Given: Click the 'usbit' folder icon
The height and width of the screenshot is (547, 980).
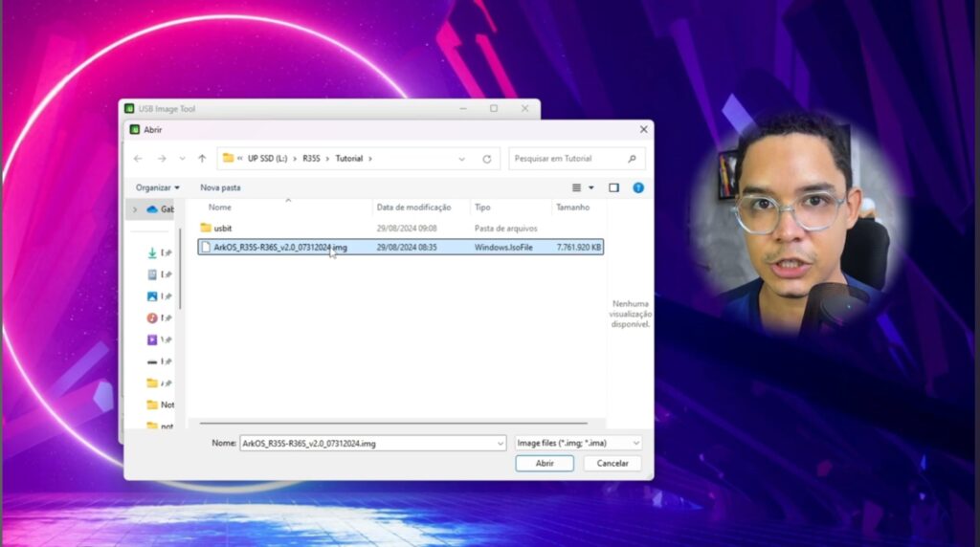Looking at the screenshot, I should click(206, 228).
